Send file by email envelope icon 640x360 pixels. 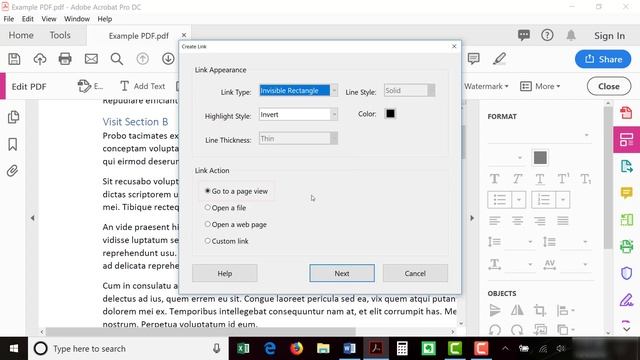coord(91,59)
